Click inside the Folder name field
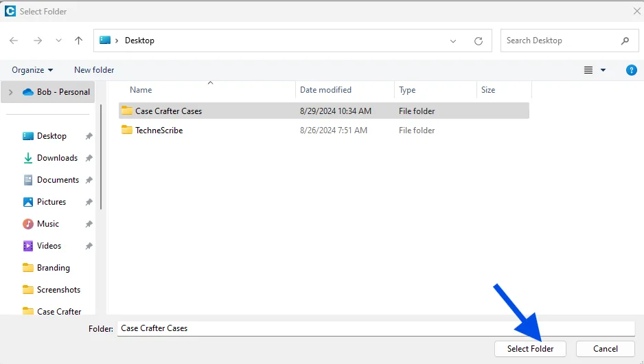Screen dimensions: 644x364 (x=376, y=328)
